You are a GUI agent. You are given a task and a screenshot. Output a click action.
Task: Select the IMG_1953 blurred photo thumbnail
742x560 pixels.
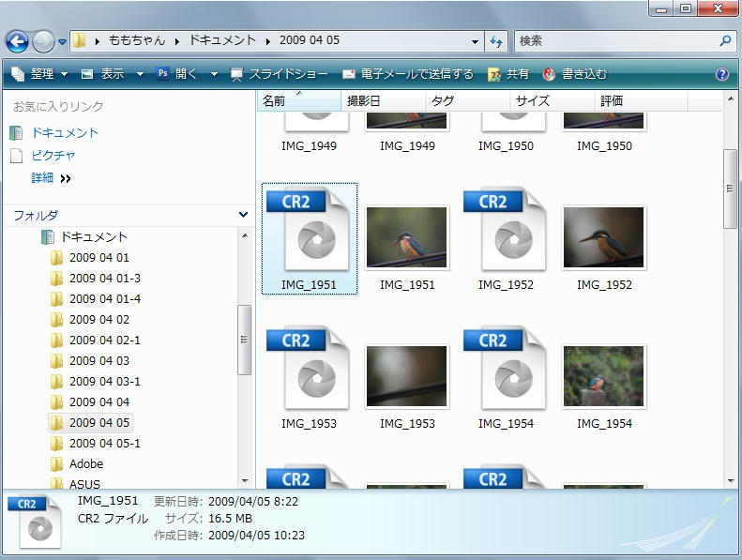click(407, 376)
